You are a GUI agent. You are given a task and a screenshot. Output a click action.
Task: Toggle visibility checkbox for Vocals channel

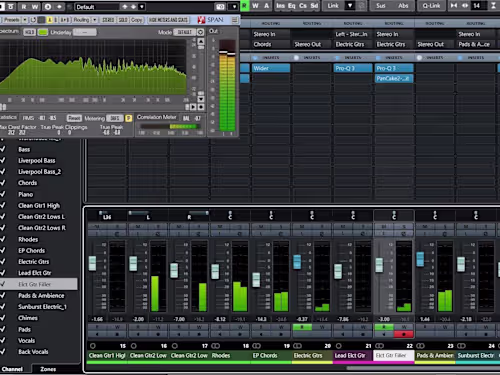click(3, 340)
